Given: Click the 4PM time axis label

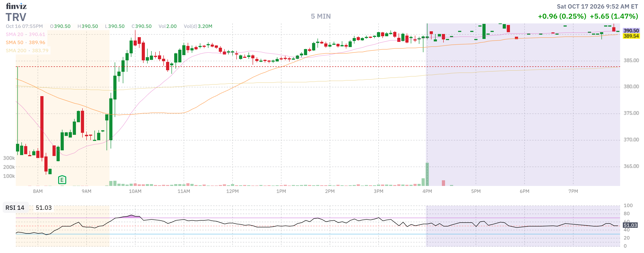Looking at the screenshot, I should [x=427, y=191].
